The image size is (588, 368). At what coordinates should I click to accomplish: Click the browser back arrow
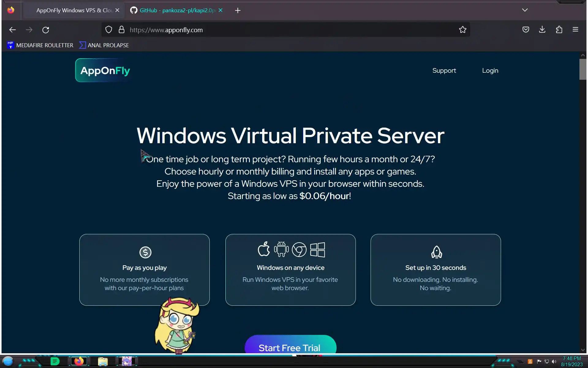[x=12, y=30]
